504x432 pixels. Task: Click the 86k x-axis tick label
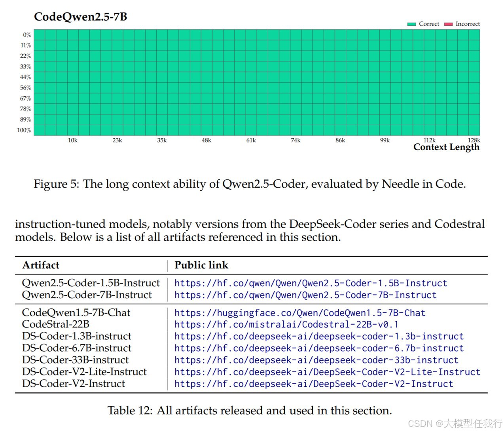340,140
